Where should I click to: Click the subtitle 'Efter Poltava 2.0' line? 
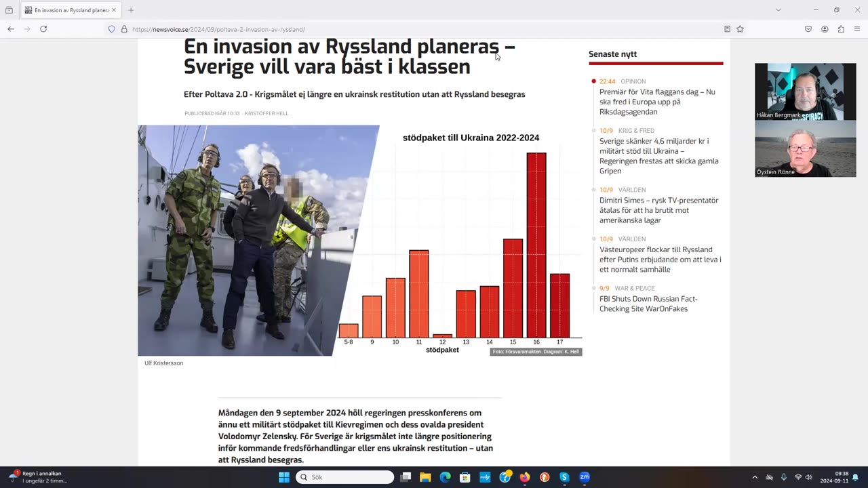coord(355,94)
